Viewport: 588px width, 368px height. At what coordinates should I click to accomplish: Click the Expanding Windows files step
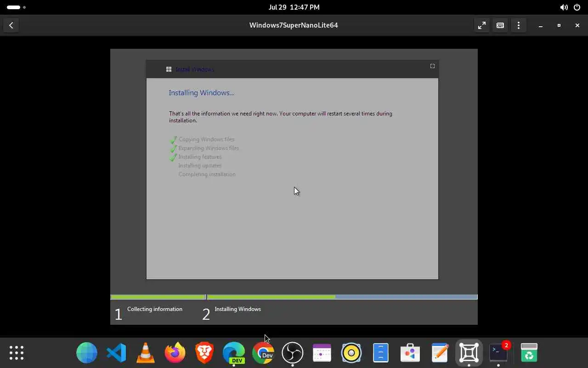click(209, 148)
